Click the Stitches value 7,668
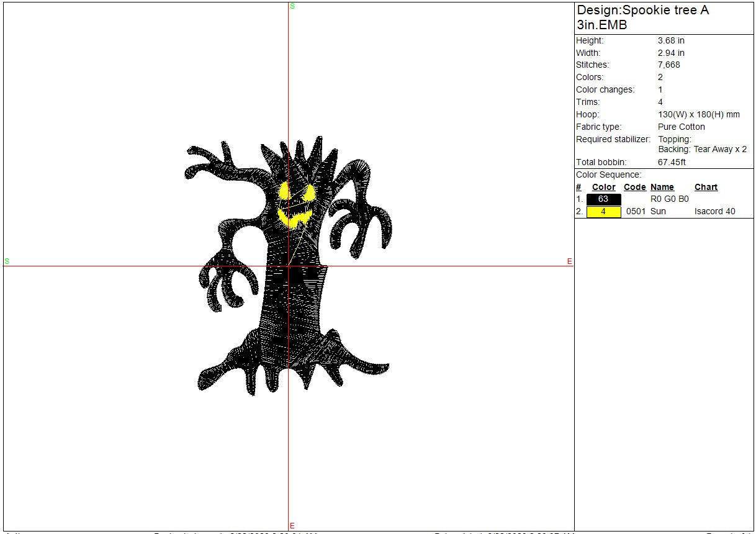The width and height of the screenshot is (756, 534). (x=669, y=65)
